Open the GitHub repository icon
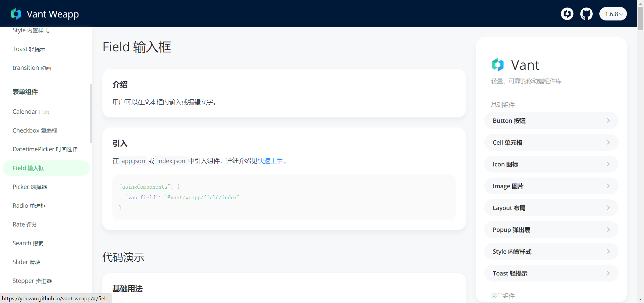The width and height of the screenshot is (644, 303). pos(586,14)
